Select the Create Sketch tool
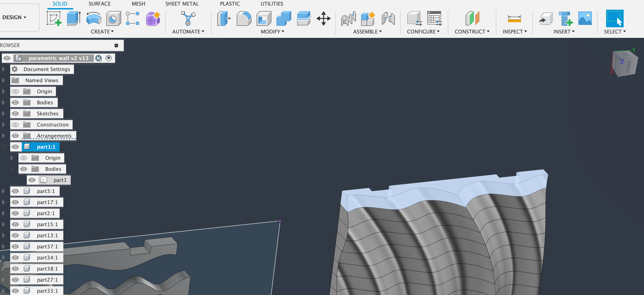 pyautogui.click(x=54, y=18)
